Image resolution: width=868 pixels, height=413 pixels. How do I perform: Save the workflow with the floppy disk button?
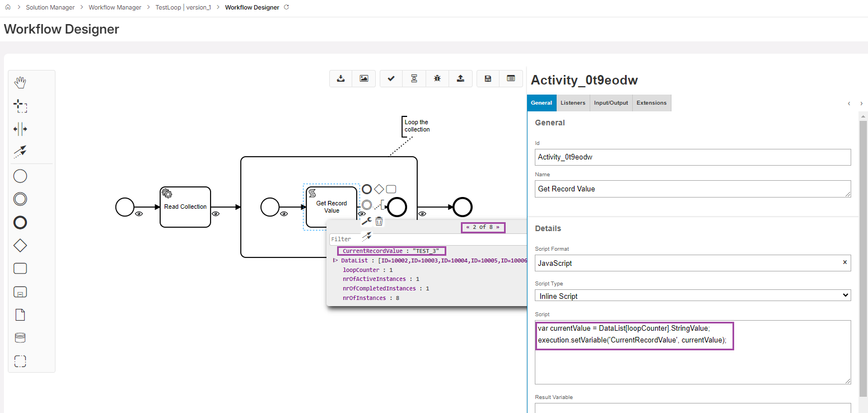pos(488,78)
